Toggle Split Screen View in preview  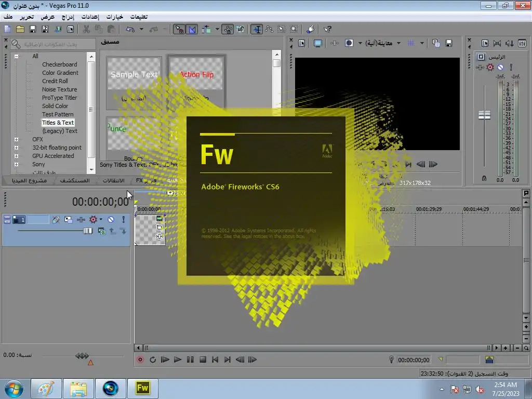tap(349, 43)
